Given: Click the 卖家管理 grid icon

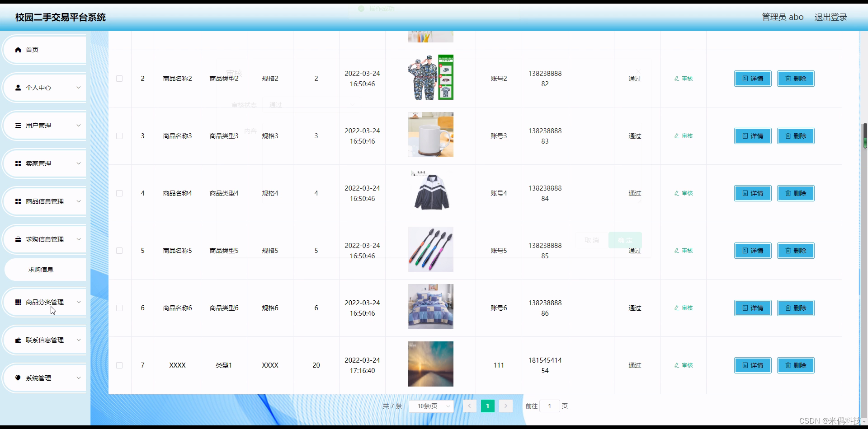Looking at the screenshot, I should [18, 163].
